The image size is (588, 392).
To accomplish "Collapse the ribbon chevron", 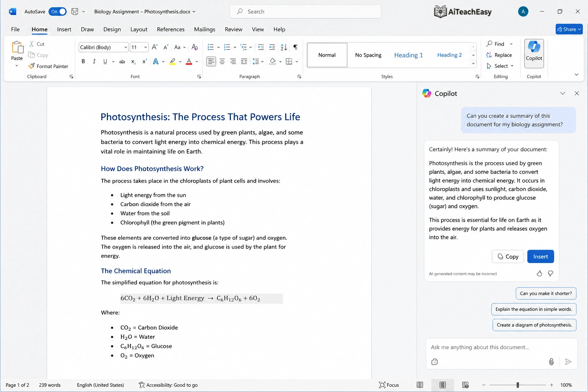I will click(577, 75).
